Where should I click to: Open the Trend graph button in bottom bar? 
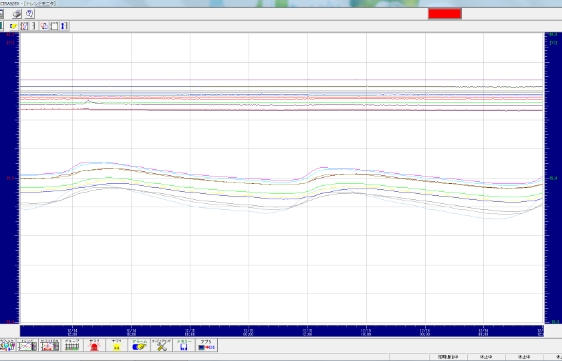[27, 345]
